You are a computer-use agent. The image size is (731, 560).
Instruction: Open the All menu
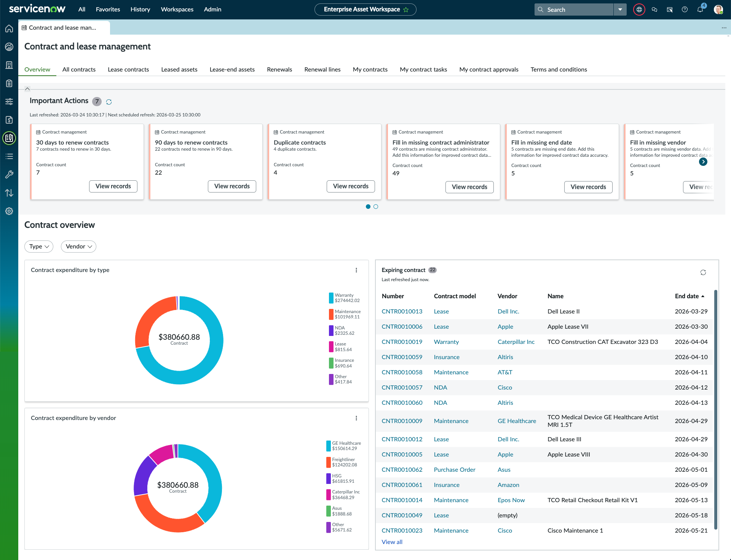[82, 10]
